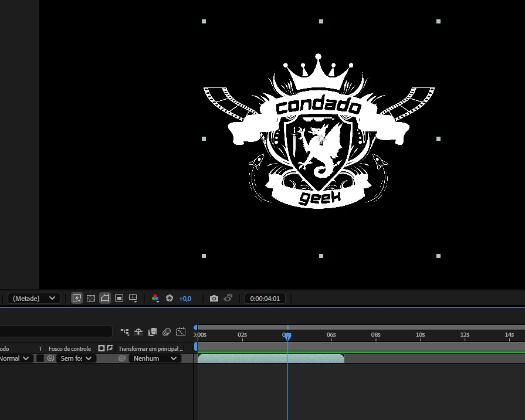Click Fosco de controle column header
The height and width of the screenshot is (420, 525).
70,348
